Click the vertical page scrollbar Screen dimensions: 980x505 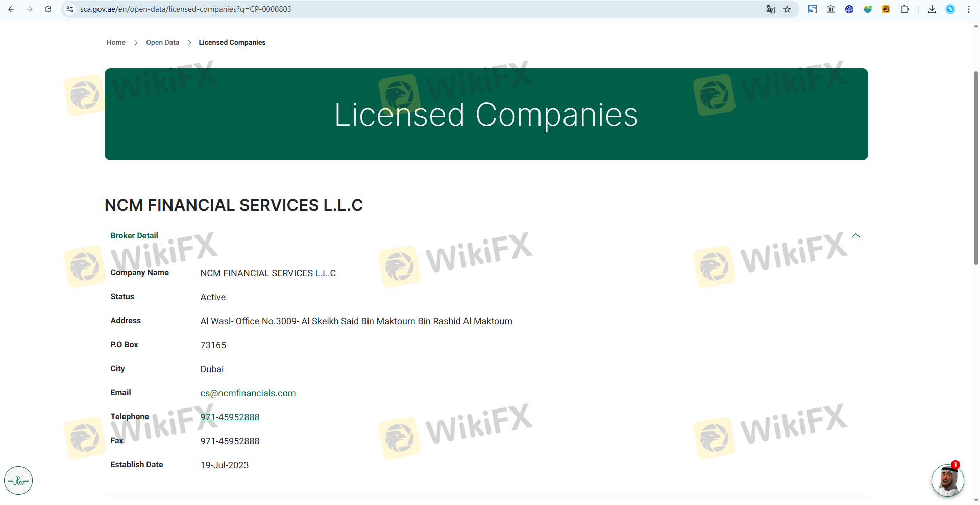point(976,169)
